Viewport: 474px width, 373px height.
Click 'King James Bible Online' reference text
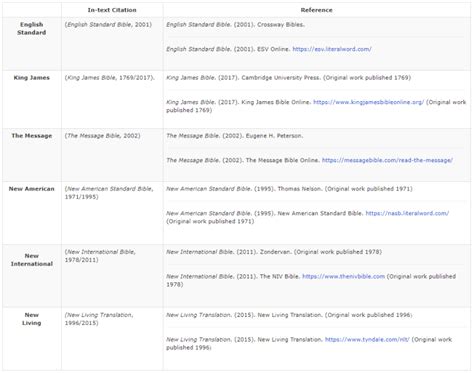[276, 102]
